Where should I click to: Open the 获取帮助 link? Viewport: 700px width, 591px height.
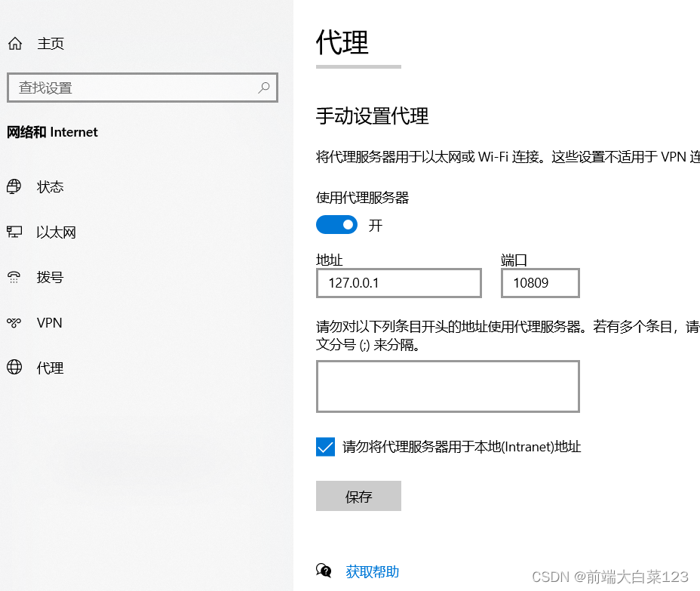(373, 571)
